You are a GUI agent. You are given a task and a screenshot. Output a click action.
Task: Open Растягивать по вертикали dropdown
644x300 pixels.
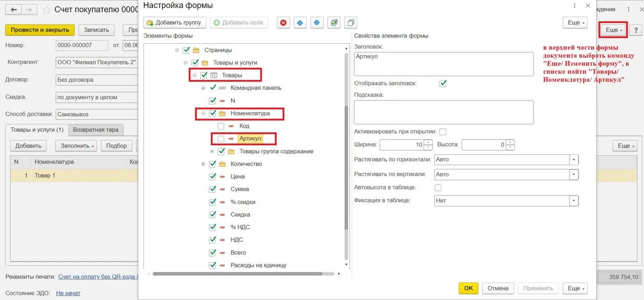point(574,174)
